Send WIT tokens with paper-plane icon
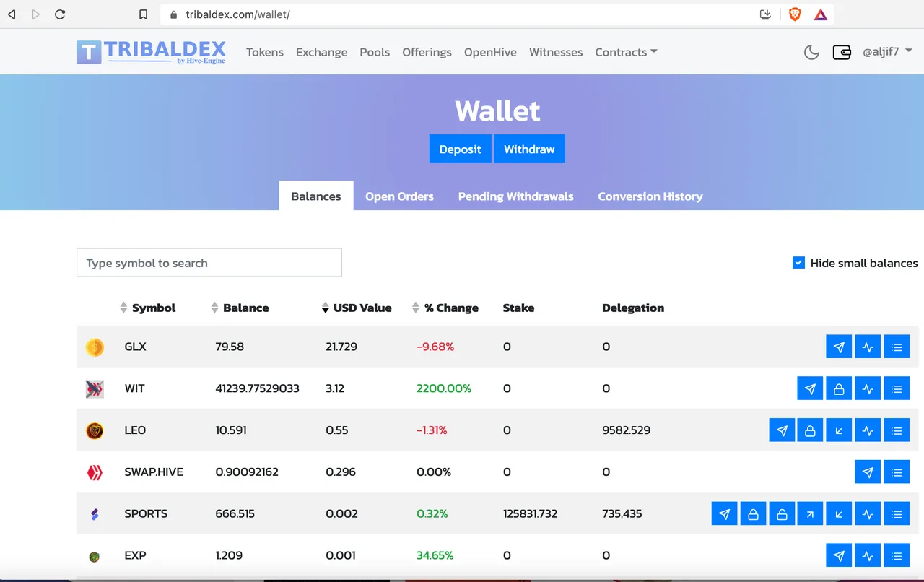Screen dimensions: 924x582 pyautogui.click(x=810, y=388)
